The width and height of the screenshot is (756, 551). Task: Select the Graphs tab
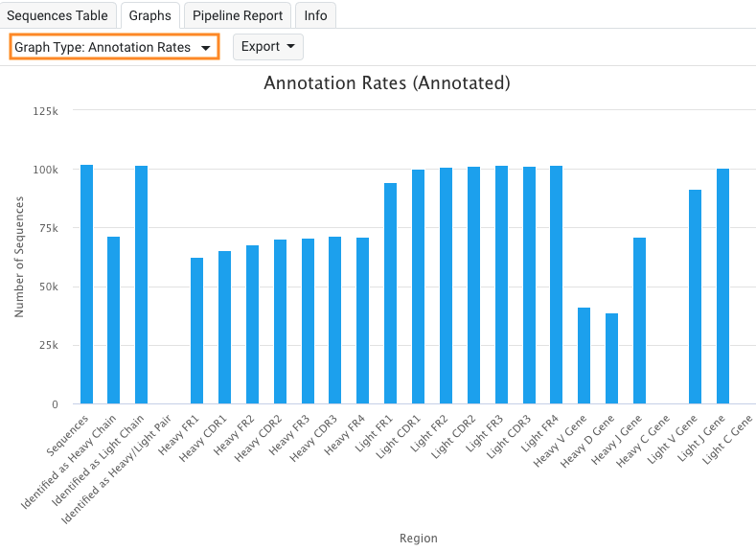(x=149, y=15)
